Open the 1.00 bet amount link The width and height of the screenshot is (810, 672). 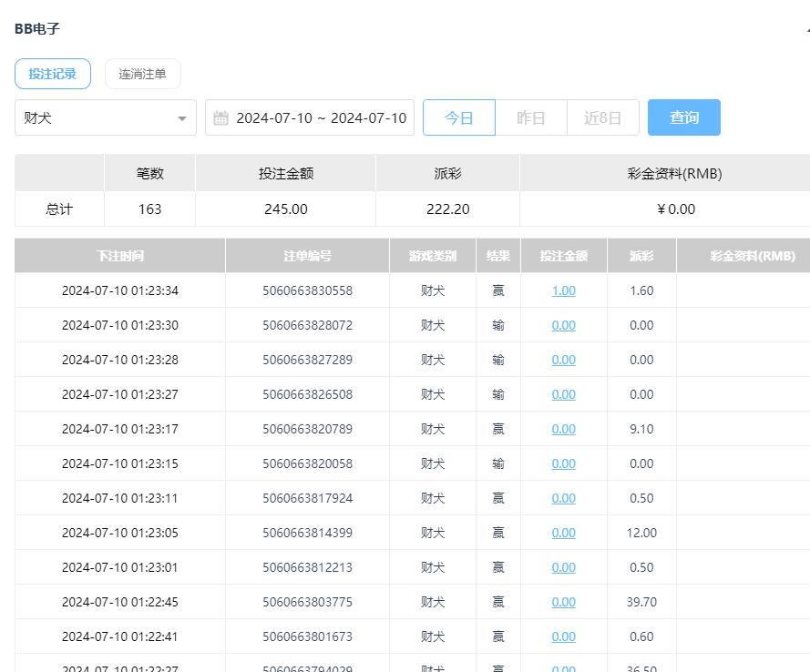563,290
